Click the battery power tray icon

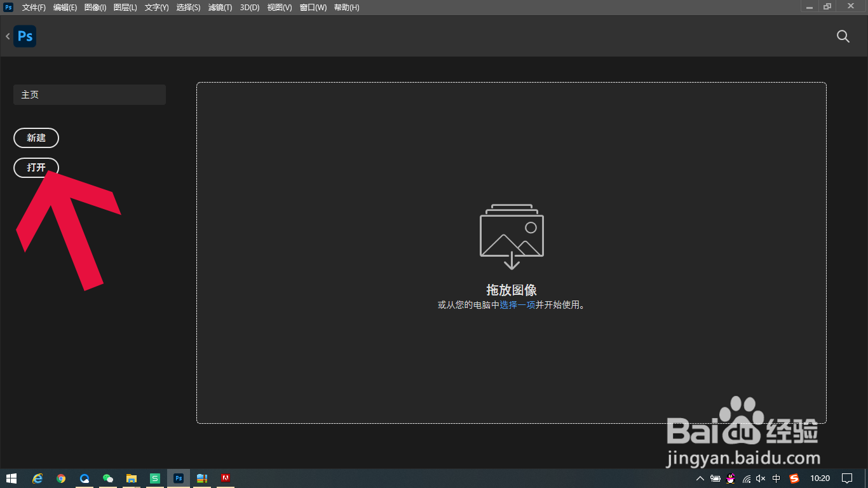pyautogui.click(x=715, y=478)
